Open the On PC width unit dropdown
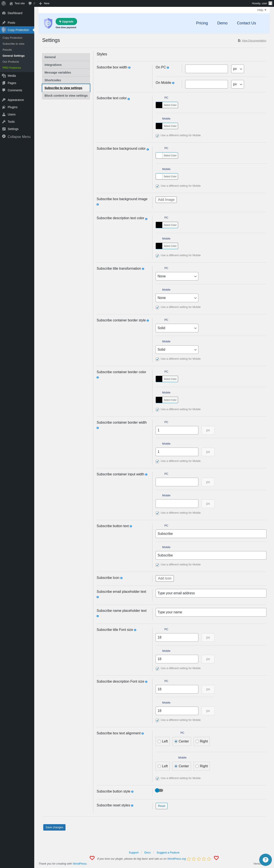 coord(238,69)
